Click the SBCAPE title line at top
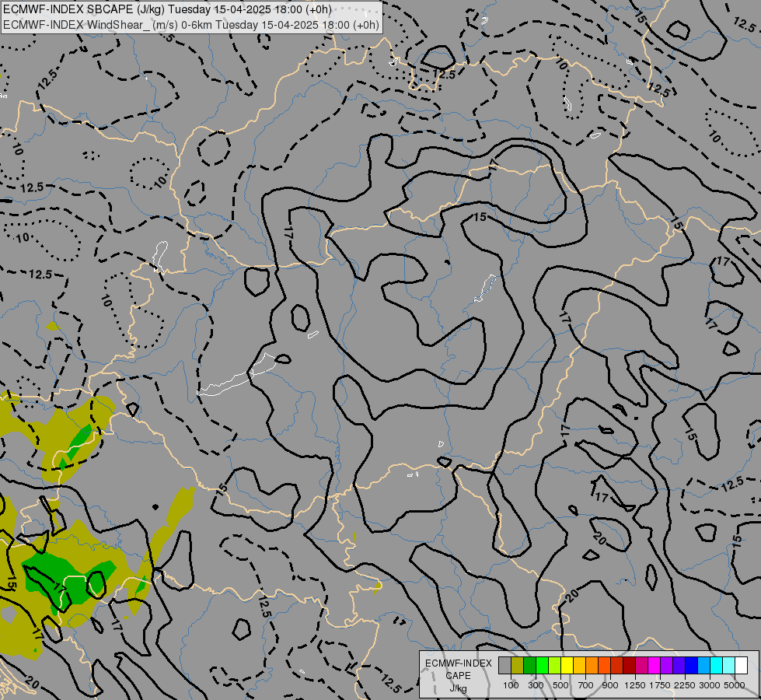 [x=167, y=9]
